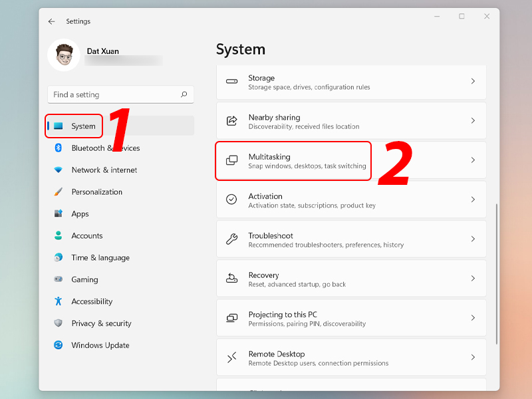Click the Time & language globe icon
This screenshot has width=532, height=399.
click(x=59, y=257)
